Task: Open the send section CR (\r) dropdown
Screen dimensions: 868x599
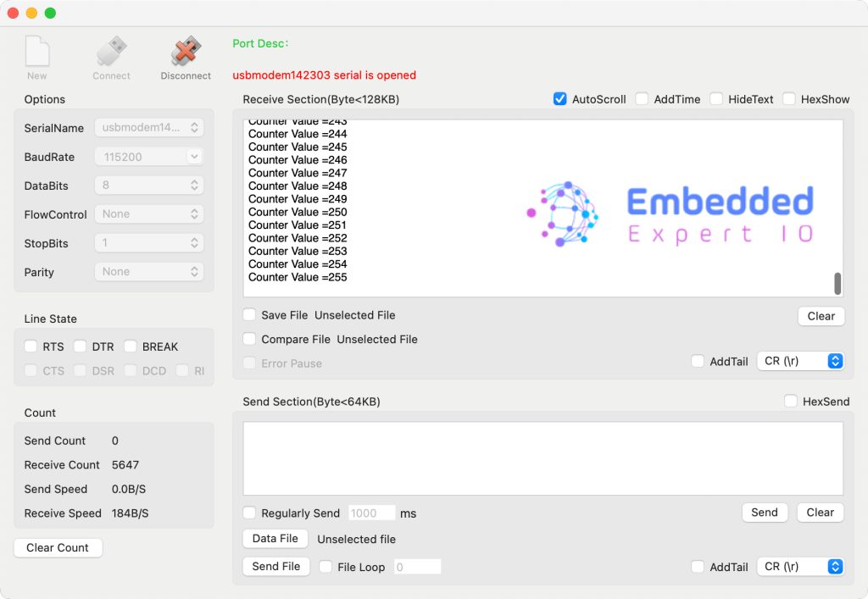Action: [801, 567]
